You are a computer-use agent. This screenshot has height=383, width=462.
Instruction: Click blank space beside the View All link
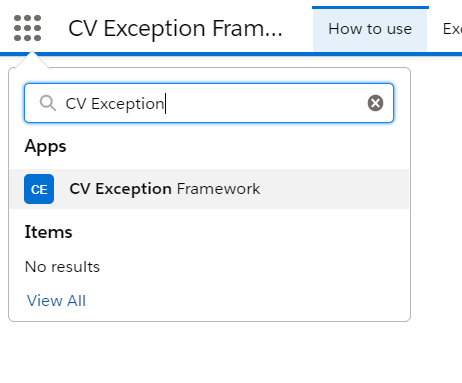[233, 301]
